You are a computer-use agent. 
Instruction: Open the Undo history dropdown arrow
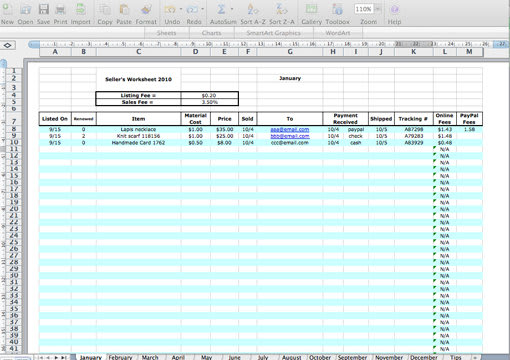point(181,9)
